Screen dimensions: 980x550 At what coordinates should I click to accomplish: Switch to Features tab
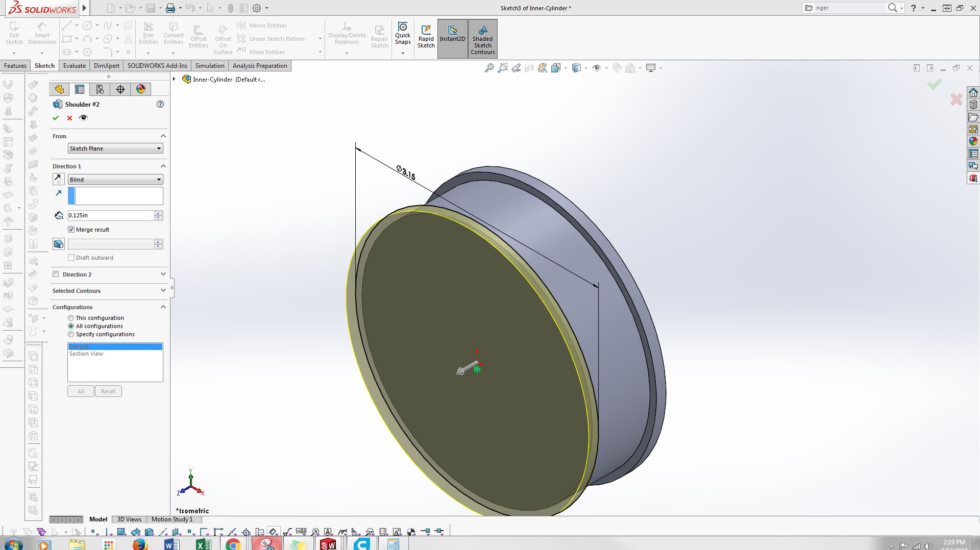click(x=15, y=66)
